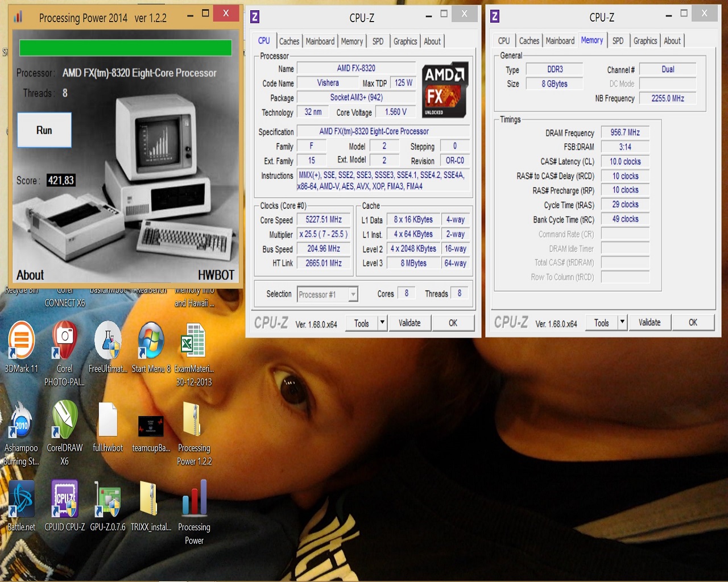Click the memory Size 8 GBytes field
The height and width of the screenshot is (582, 728).
pos(555,84)
